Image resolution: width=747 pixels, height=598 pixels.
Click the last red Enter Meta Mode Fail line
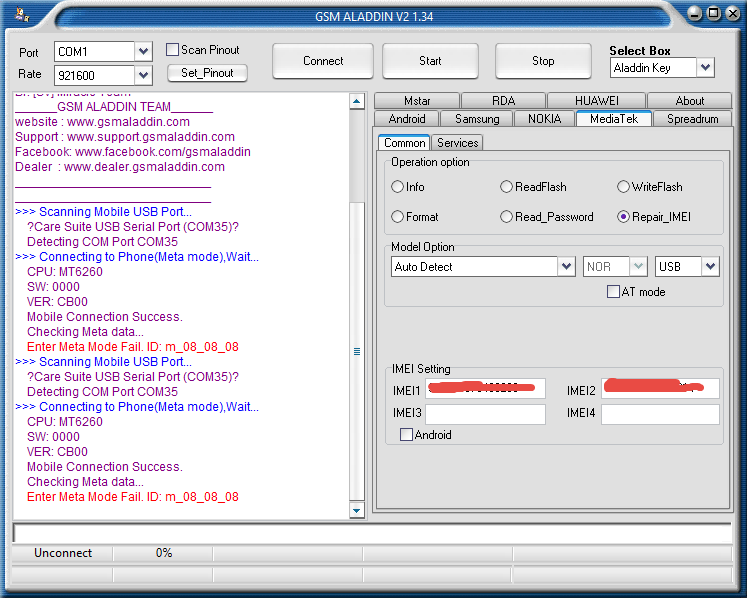click(133, 497)
